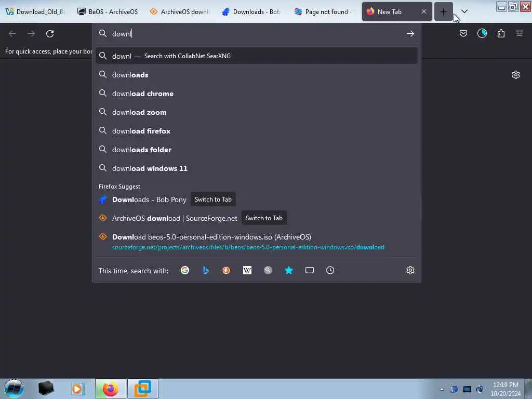Choose the 'downloads folder' suggestion
532x399 pixels.
257,150
